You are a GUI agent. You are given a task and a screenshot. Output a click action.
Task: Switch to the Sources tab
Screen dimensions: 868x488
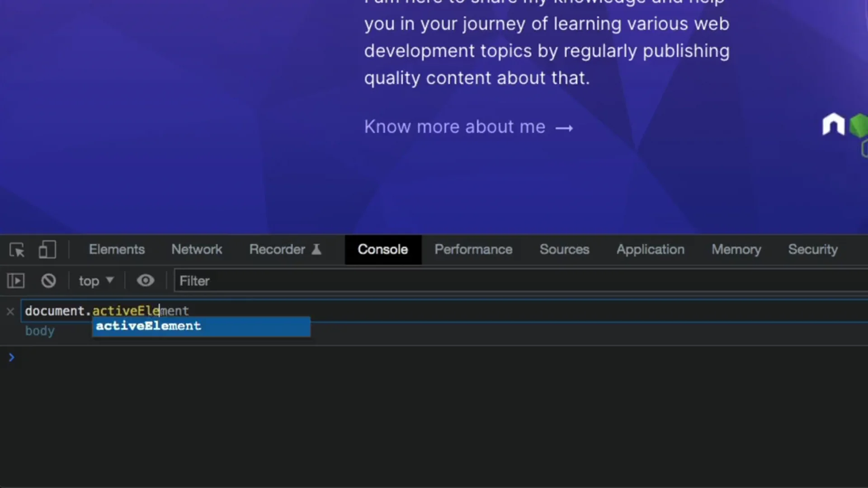(565, 249)
